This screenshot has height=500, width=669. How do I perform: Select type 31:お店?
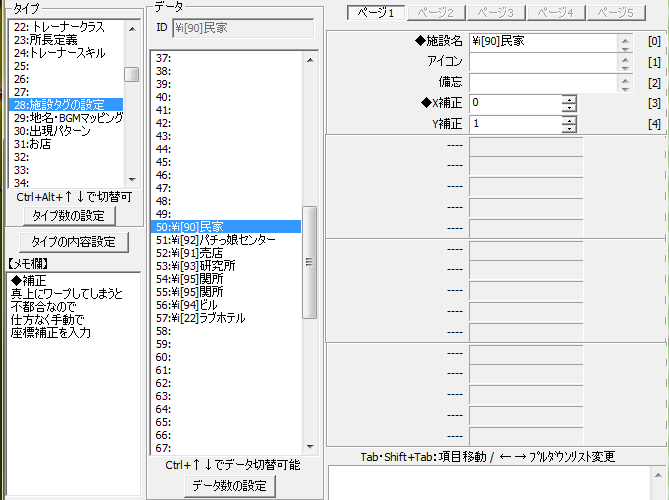point(66,144)
